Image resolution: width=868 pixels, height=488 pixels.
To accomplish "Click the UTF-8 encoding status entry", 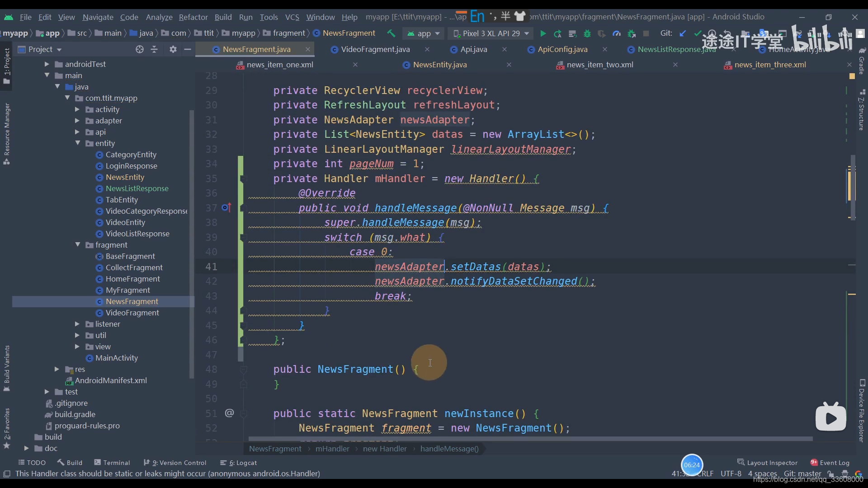I will pyautogui.click(x=731, y=474).
